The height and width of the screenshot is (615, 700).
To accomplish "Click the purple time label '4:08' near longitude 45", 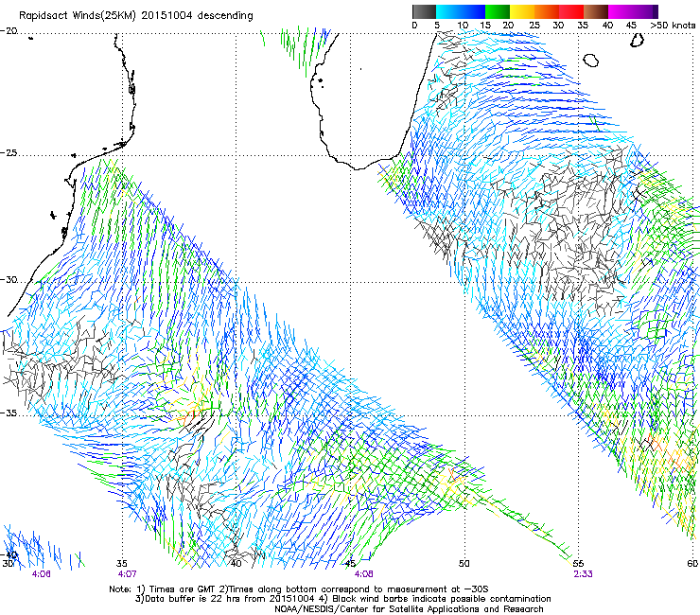I will point(364,573).
